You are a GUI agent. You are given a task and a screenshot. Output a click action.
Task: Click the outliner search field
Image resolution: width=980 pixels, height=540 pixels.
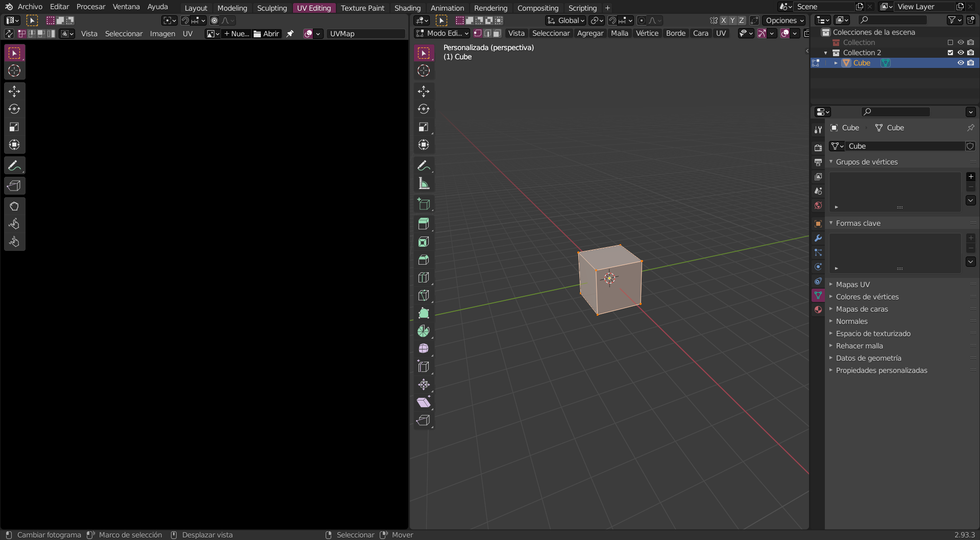pyautogui.click(x=893, y=20)
